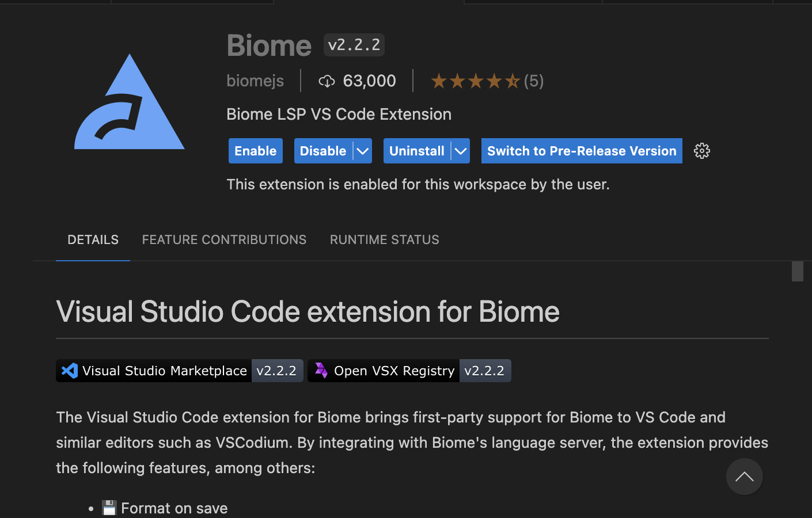Click the v2.2.2 version badge beside the Biome title
Image resolution: width=812 pixels, height=518 pixels.
[x=354, y=45]
